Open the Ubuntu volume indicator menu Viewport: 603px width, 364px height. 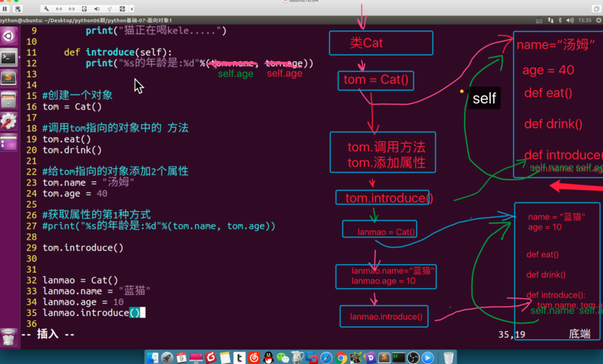click(570, 20)
